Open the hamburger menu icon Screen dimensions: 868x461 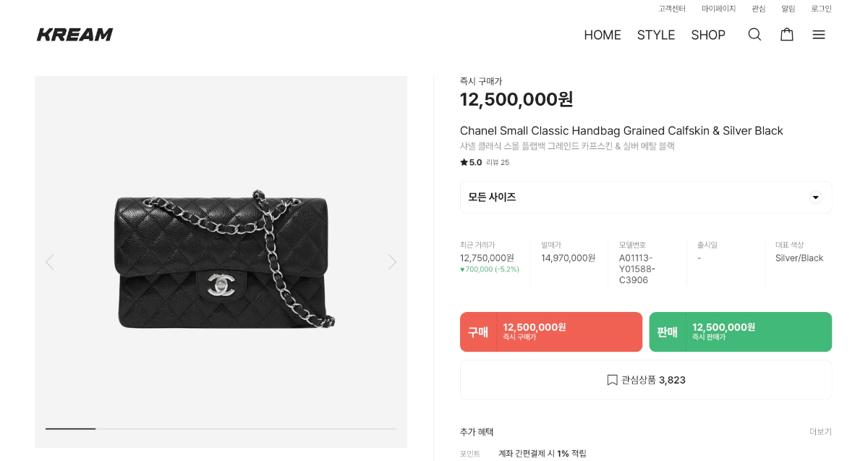coord(819,35)
